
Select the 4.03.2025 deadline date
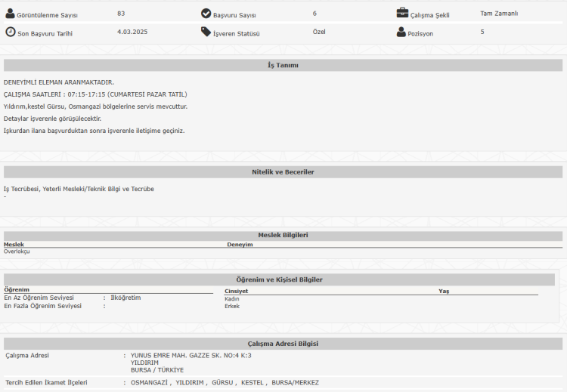[133, 32]
